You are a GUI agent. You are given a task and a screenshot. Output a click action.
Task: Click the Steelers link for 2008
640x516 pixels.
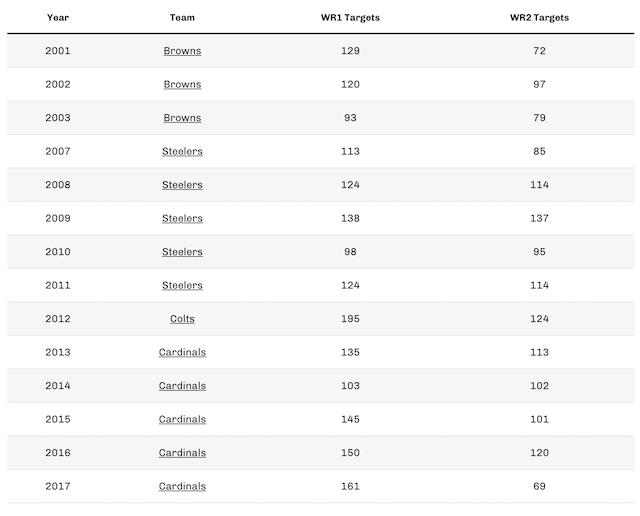click(x=182, y=185)
